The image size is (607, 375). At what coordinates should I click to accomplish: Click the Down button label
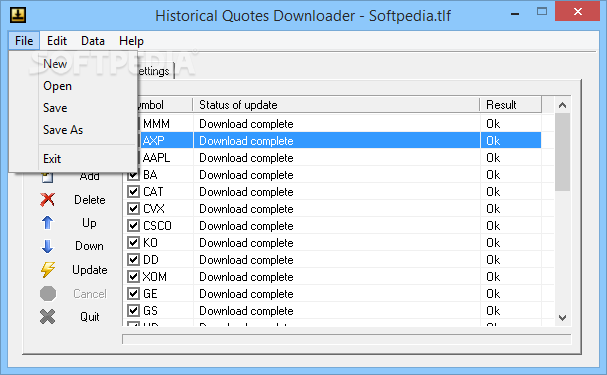(89, 246)
